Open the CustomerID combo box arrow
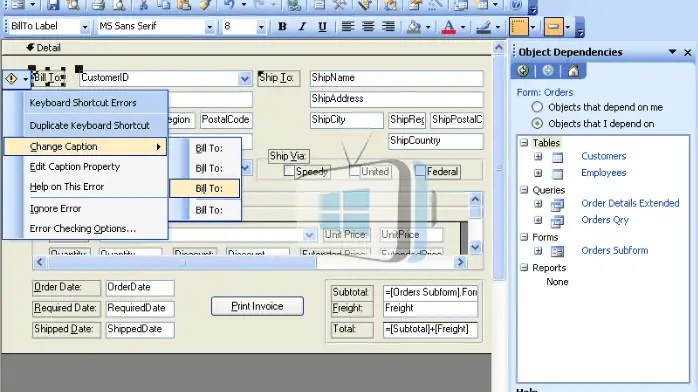This screenshot has width=698, height=392. [245, 79]
